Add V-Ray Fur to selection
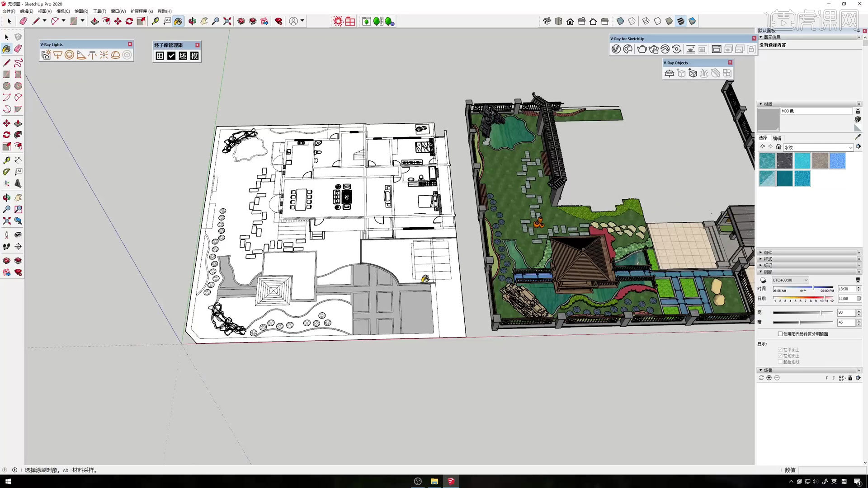 [704, 73]
